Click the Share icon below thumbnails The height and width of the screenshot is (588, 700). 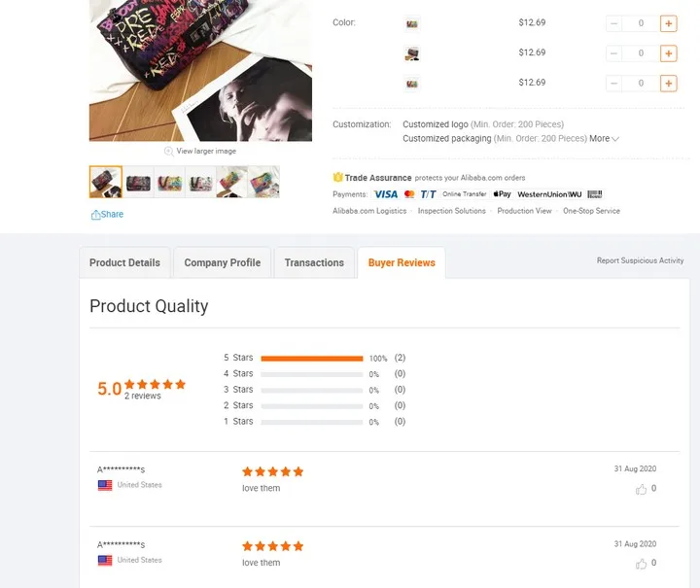pyautogui.click(x=95, y=215)
